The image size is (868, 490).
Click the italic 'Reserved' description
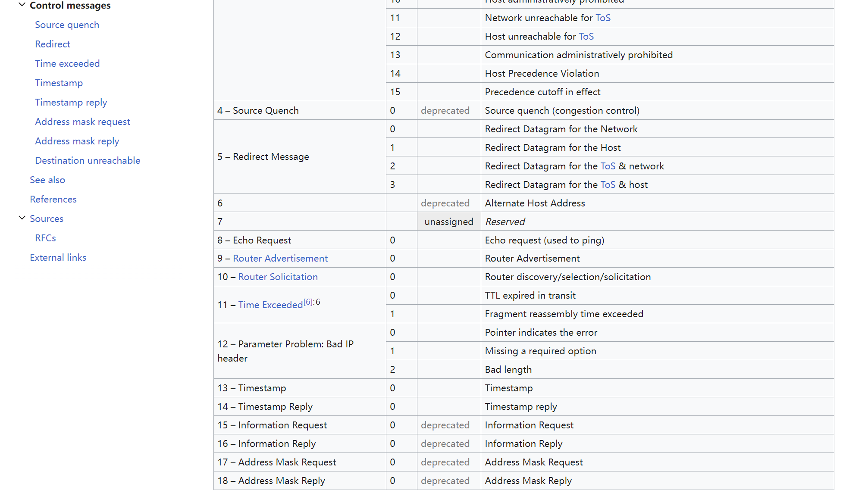pyautogui.click(x=505, y=222)
